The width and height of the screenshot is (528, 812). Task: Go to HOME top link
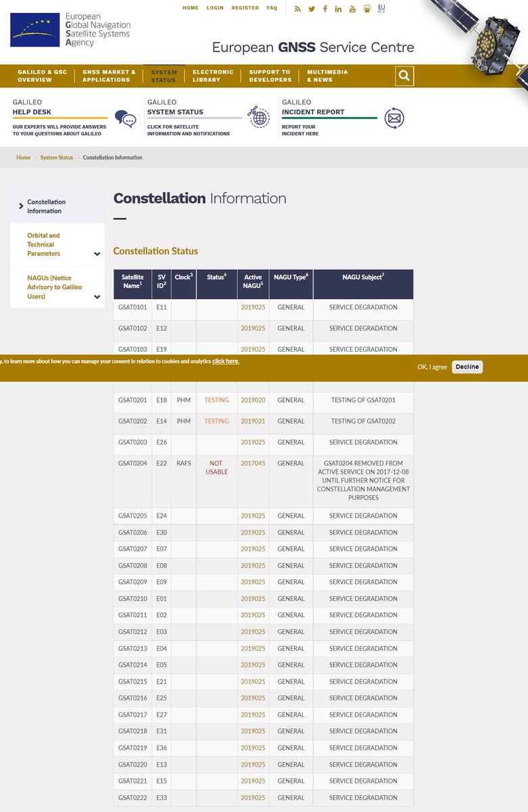coord(191,8)
